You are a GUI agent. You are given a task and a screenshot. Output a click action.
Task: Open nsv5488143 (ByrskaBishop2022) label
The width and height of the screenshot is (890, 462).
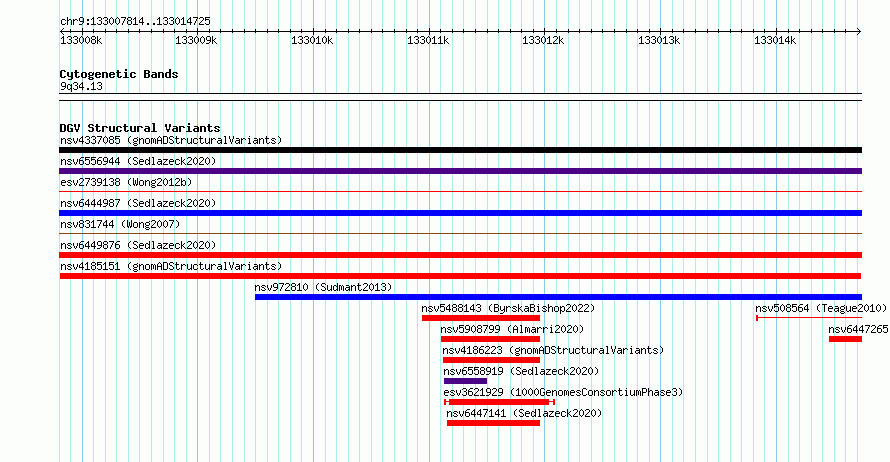508,308
